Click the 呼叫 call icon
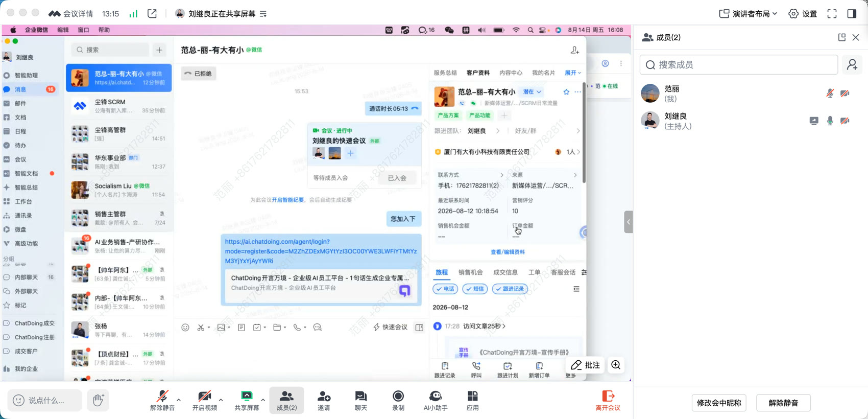 pyautogui.click(x=476, y=370)
